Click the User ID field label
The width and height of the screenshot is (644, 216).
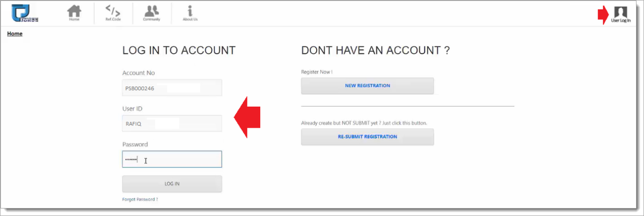(x=132, y=108)
